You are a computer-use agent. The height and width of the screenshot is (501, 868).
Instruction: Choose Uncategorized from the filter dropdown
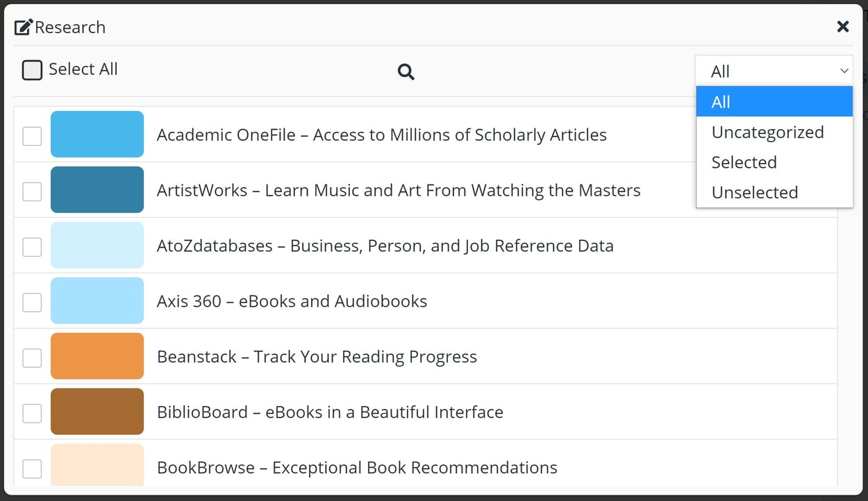click(x=767, y=132)
